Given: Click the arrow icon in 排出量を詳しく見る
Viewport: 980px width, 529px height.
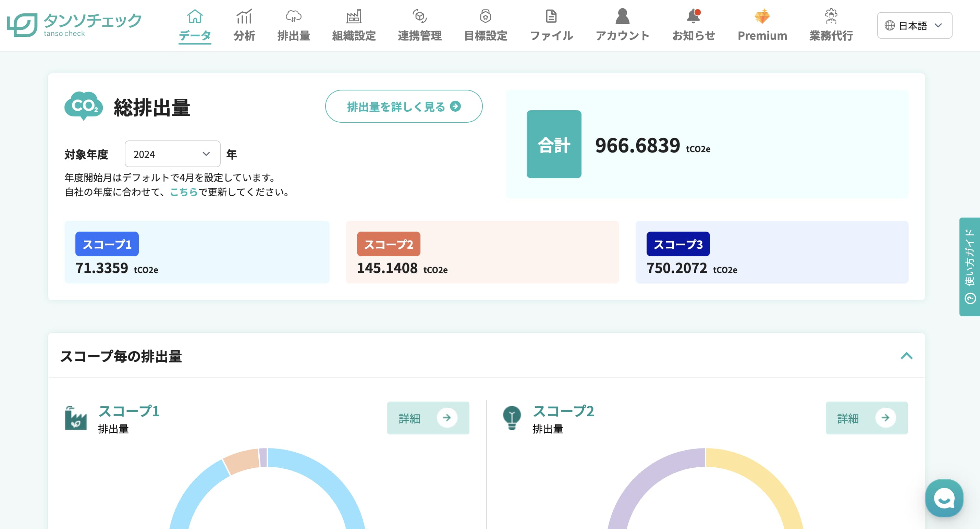Looking at the screenshot, I should pos(455,107).
